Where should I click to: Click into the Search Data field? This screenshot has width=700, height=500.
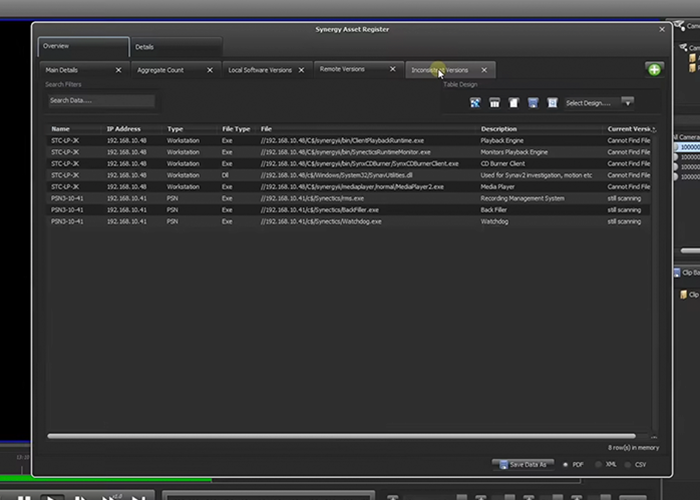click(102, 101)
